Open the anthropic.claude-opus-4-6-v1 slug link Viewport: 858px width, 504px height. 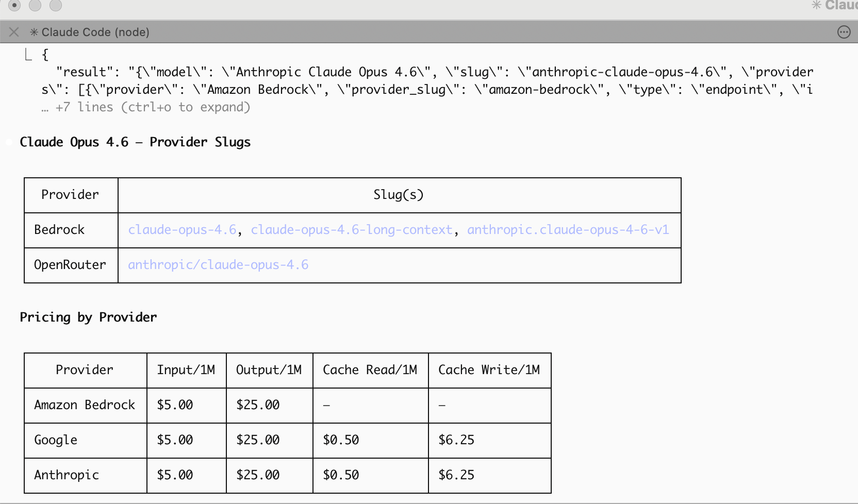coord(568,230)
